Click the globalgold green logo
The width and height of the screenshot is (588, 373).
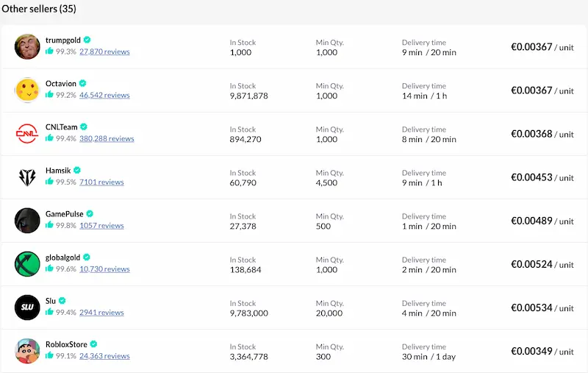point(27,263)
